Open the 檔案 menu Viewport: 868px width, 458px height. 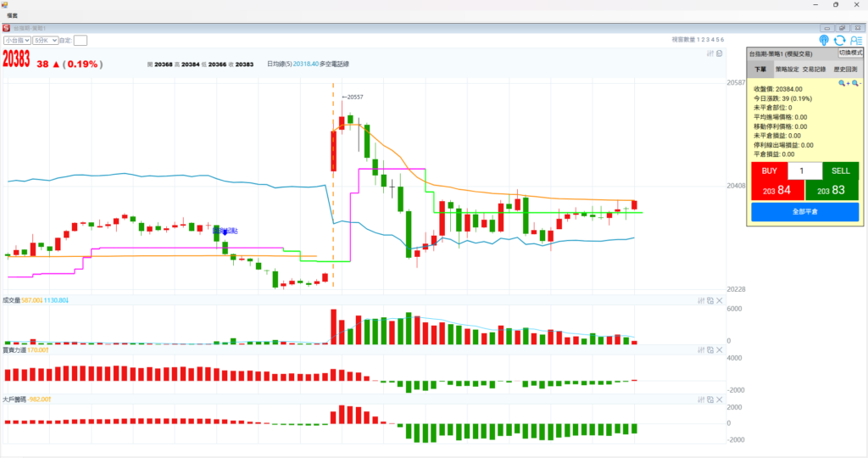13,15
